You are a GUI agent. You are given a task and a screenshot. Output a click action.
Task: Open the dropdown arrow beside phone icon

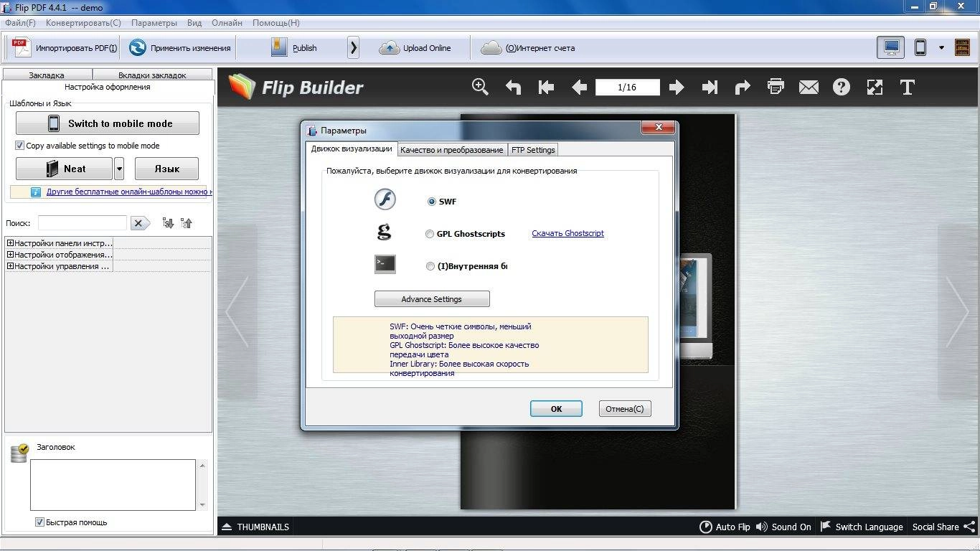pos(941,48)
